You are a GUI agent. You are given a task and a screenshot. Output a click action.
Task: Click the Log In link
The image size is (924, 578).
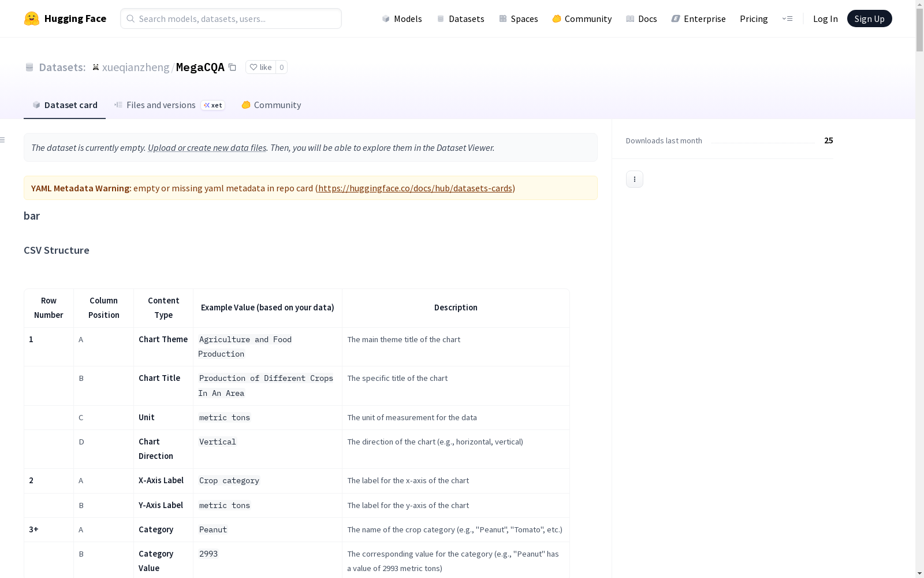tap(825, 18)
